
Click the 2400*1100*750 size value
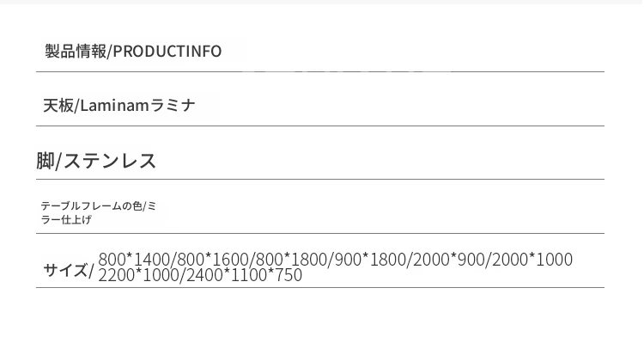point(245,275)
